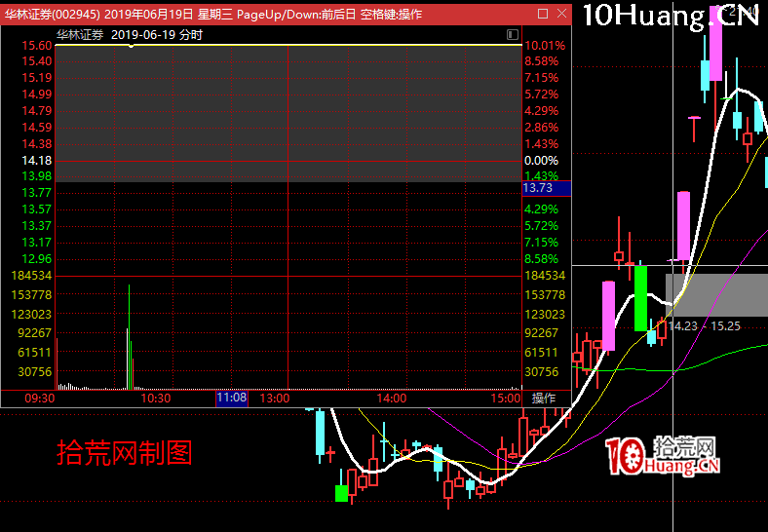This screenshot has height=532, width=768.
Task: Click the 14.18 previous close price label
Action: click(x=37, y=160)
